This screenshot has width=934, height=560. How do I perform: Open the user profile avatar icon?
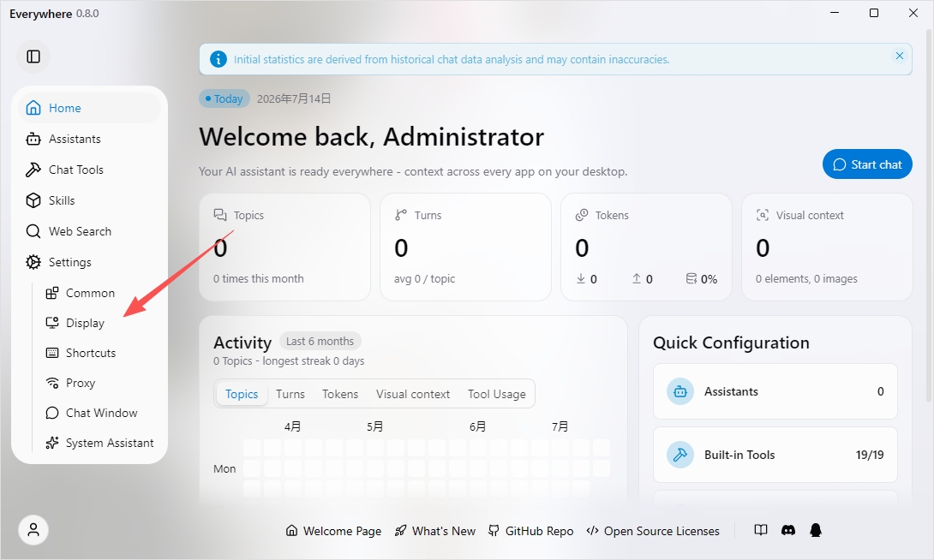pyautogui.click(x=33, y=530)
